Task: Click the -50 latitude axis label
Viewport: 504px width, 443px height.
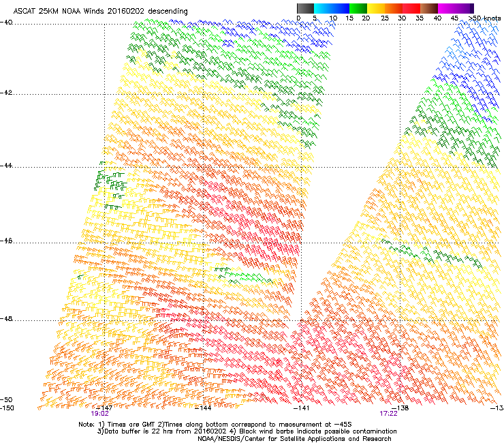Action: click(x=6, y=399)
